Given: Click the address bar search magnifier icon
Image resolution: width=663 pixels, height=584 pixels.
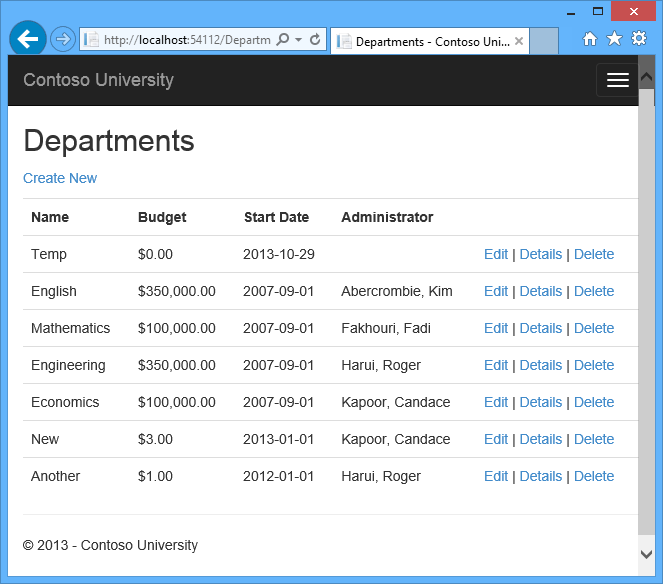Looking at the screenshot, I should pyautogui.click(x=283, y=40).
